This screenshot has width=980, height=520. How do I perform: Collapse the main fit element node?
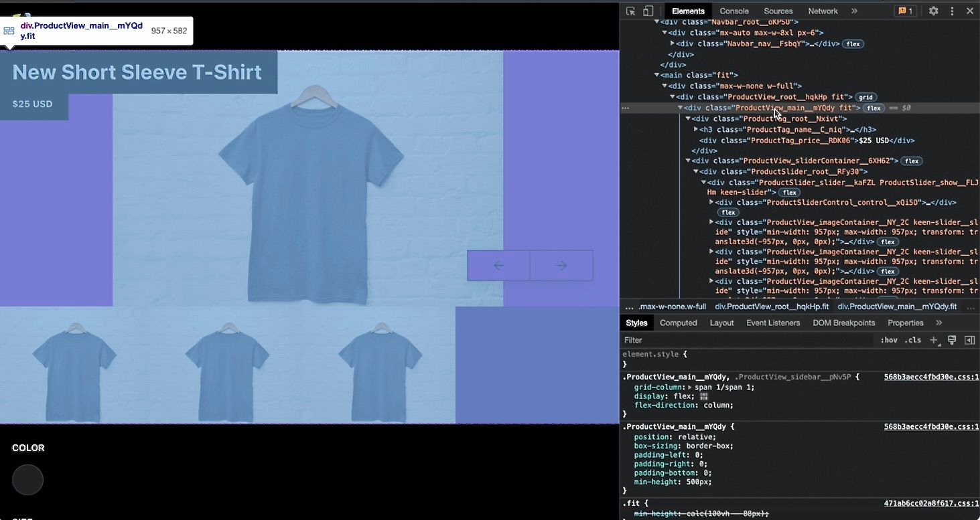656,75
